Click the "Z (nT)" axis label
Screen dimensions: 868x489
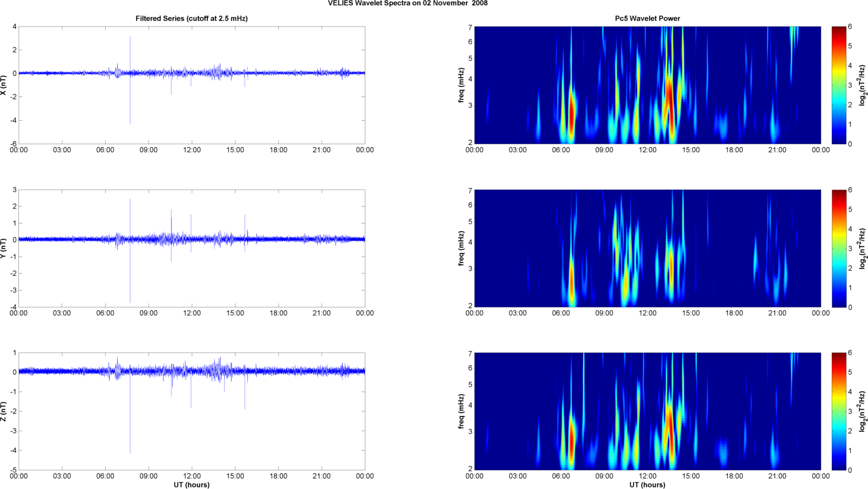tap(4, 411)
